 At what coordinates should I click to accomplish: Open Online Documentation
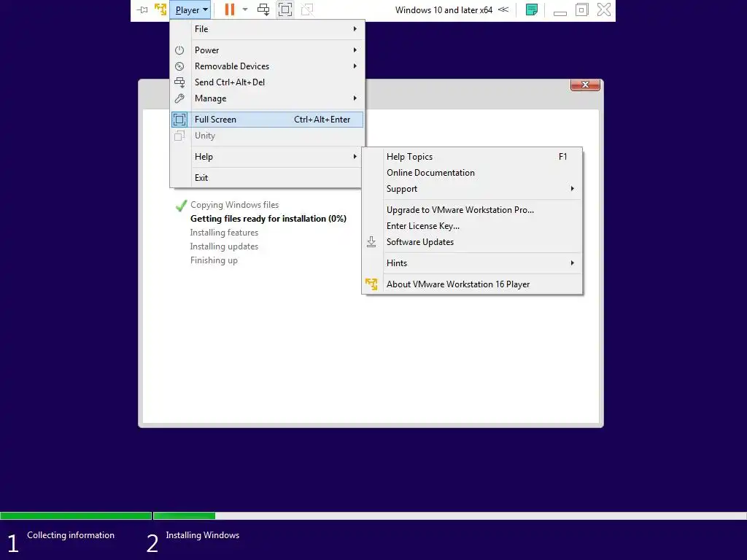[472, 173]
